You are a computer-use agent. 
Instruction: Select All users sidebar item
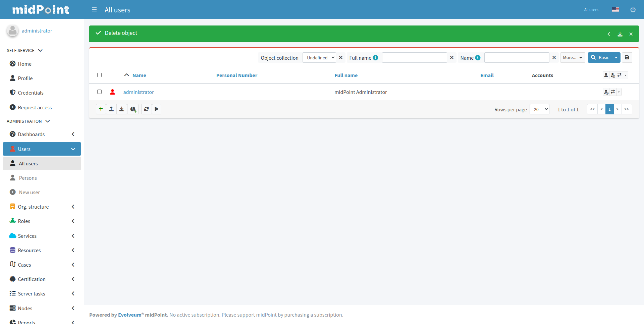(x=42, y=163)
